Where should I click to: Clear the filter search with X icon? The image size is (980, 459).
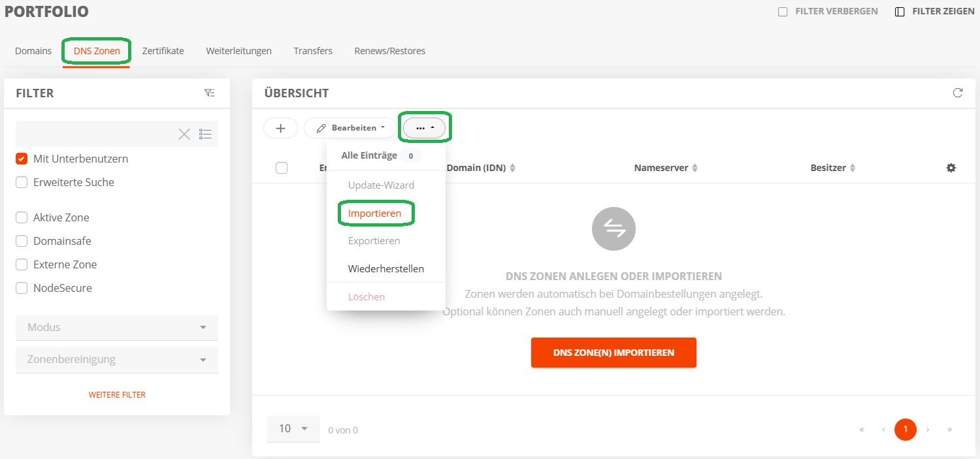[x=185, y=134]
